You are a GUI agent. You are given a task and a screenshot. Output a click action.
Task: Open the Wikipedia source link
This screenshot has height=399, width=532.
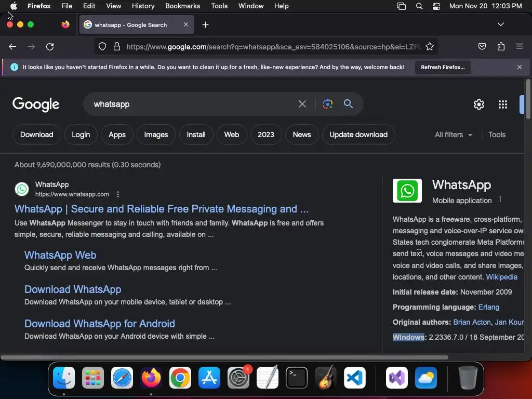pyautogui.click(x=501, y=277)
